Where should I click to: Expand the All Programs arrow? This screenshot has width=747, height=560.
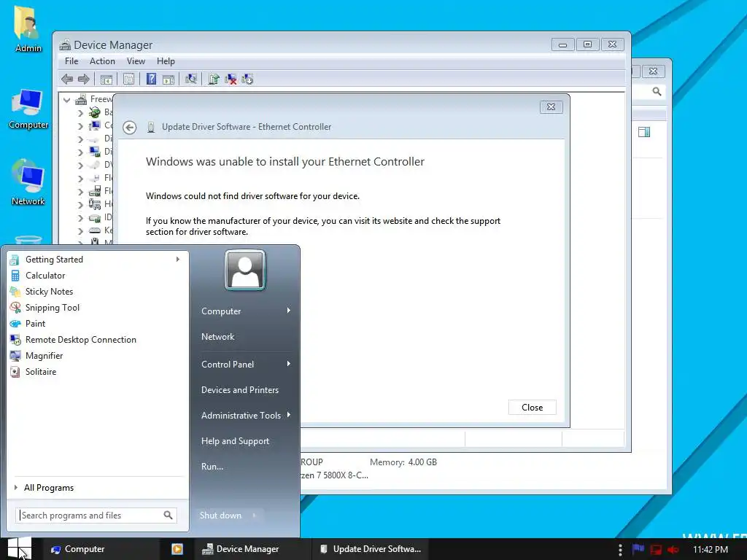point(16,488)
